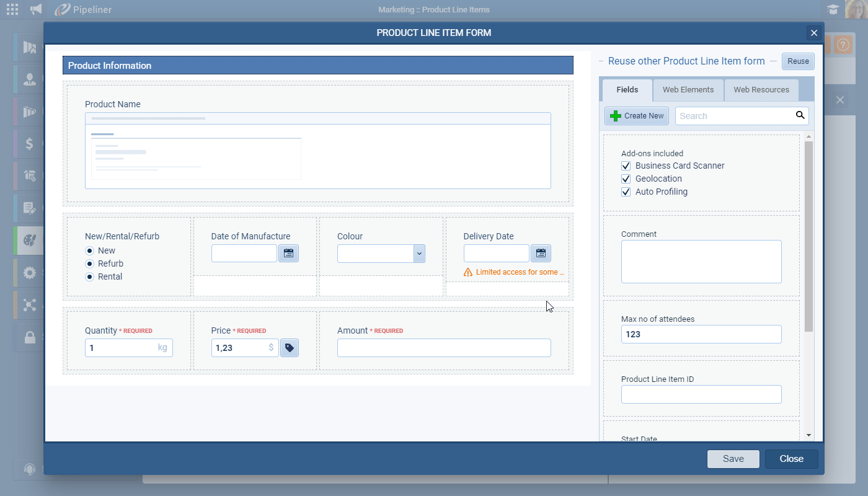Disable the Auto Profiling checkbox

(626, 192)
